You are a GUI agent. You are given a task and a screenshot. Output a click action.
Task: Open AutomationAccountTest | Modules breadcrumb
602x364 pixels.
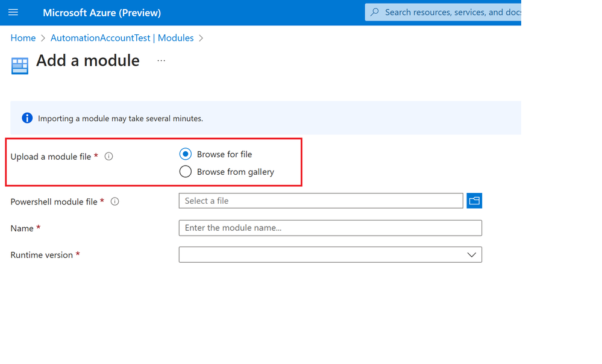pyautogui.click(x=122, y=38)
